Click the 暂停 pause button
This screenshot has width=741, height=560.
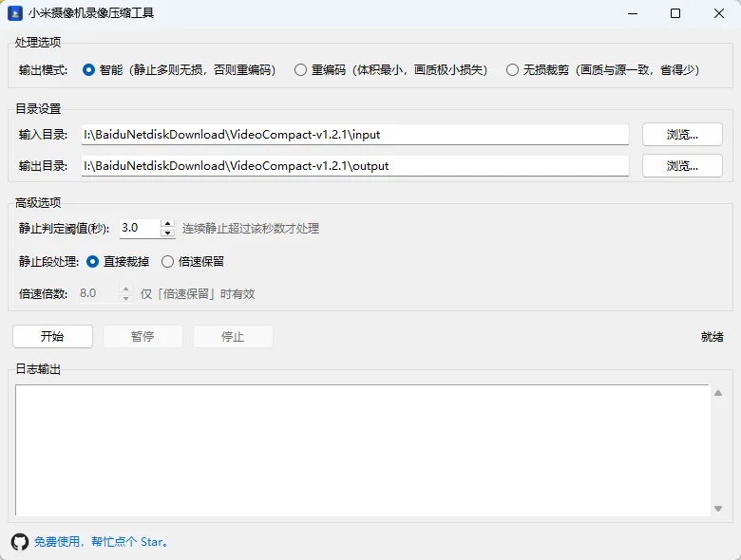click(x=142, y=336)
